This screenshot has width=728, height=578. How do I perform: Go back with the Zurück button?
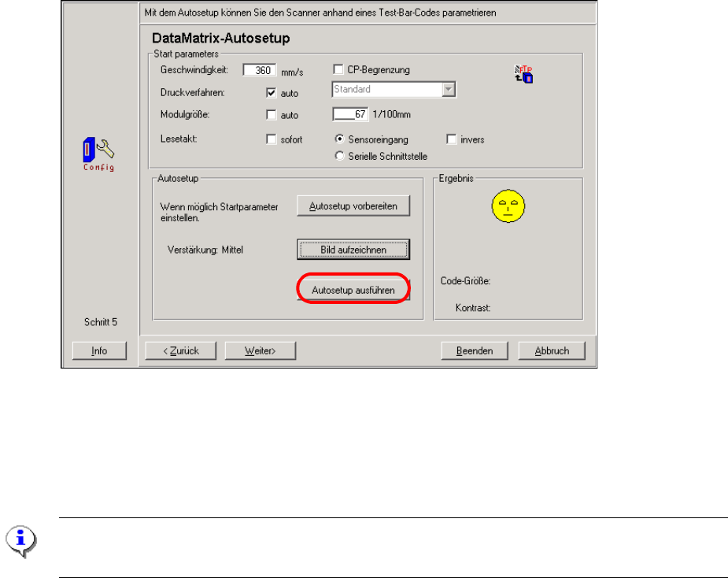point(180,350)
